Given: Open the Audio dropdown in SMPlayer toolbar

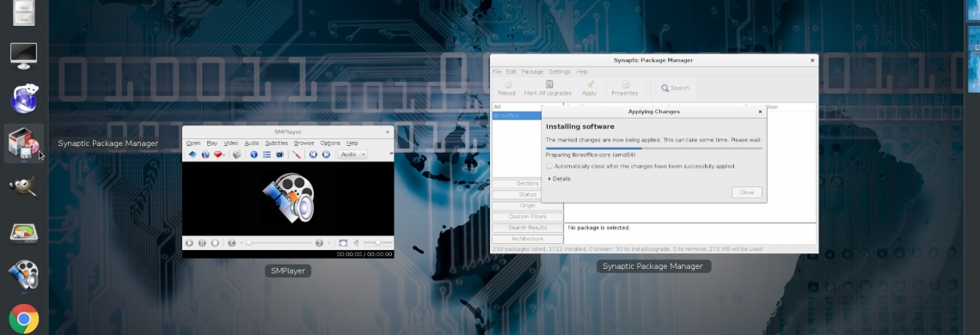Looking at the screenshot, I should 352,155.
